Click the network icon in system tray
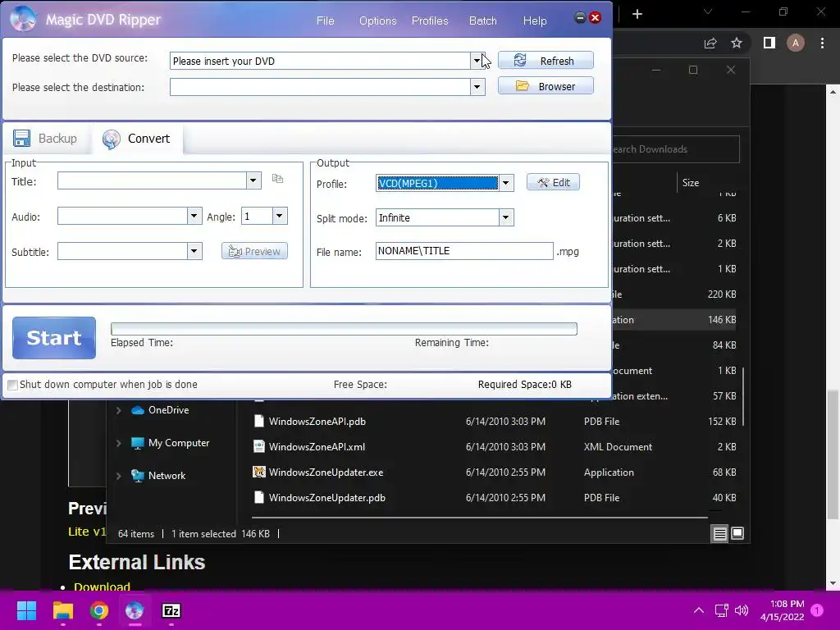840x630 pixels. pyautogui.click(x=722, y=610)
